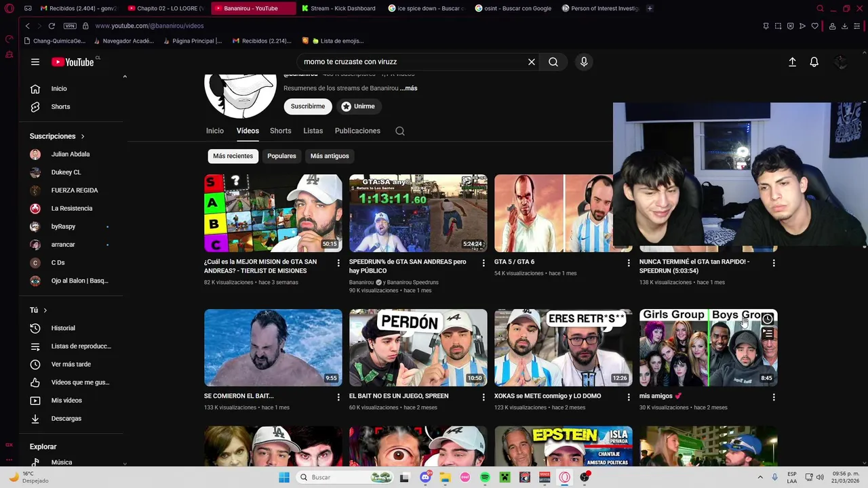Switch to osint - Buscar con Google tab

click(x=513, y=8)
